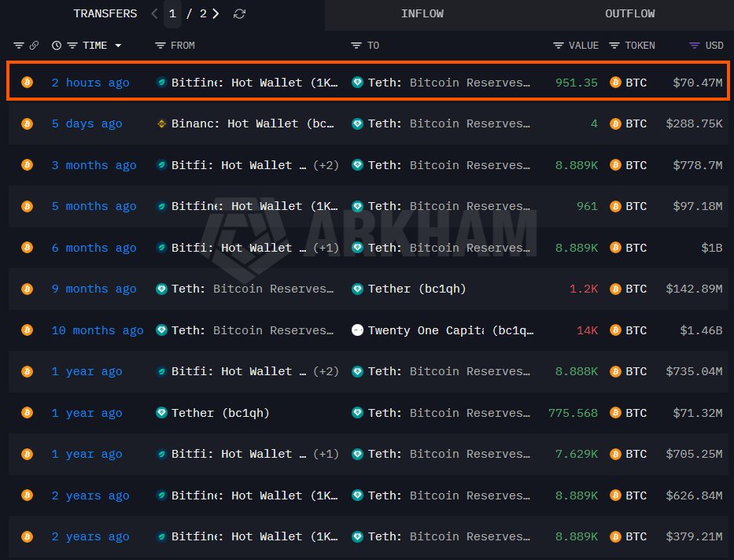734x560 pixels.
Task: Go to next page of transfers
Action: pos(216,14)
